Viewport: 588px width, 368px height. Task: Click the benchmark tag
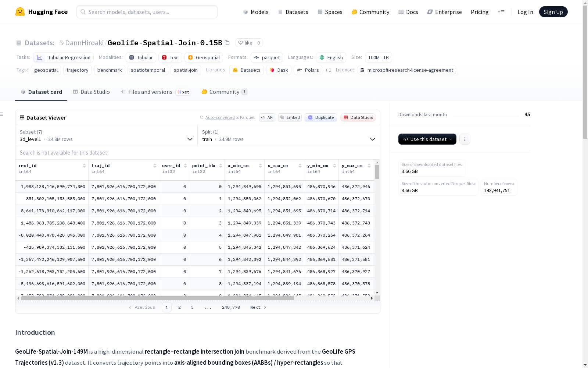110,70
